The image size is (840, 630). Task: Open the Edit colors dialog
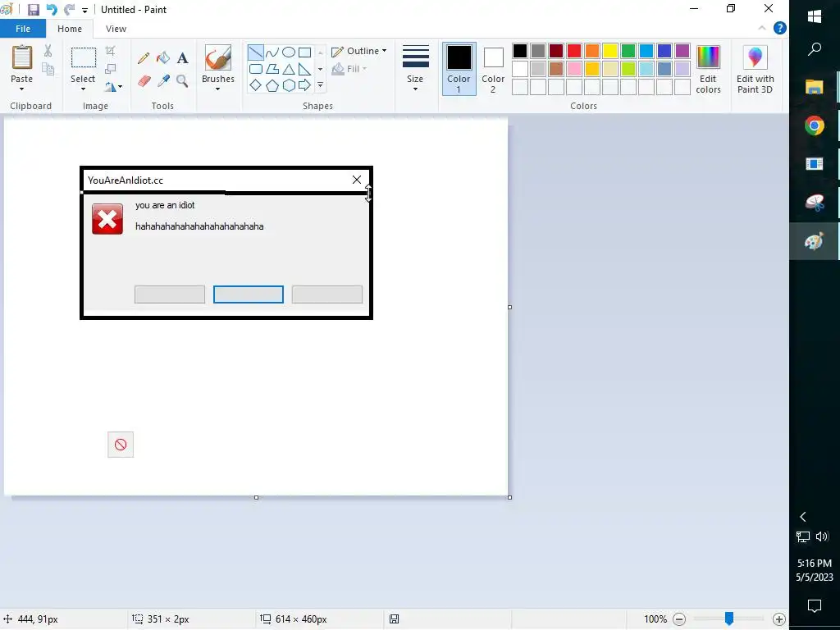point(708,70)
